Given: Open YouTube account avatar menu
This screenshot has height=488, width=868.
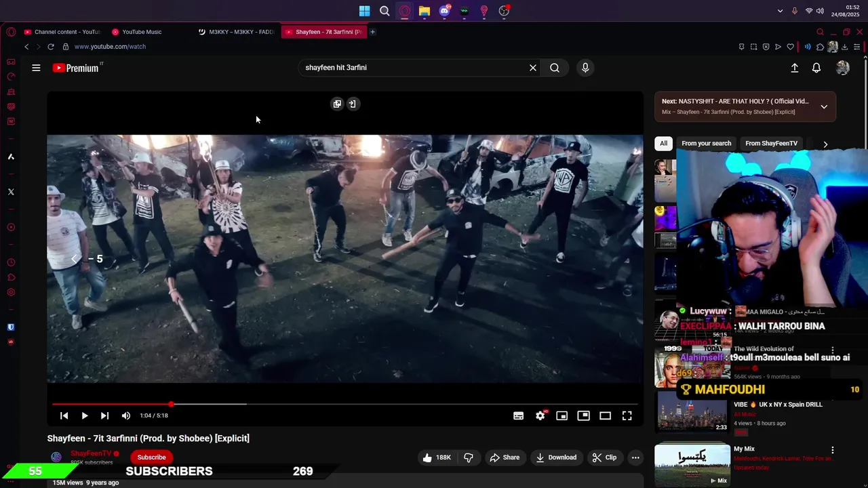Looking at the screenshot, I should 843,68.
